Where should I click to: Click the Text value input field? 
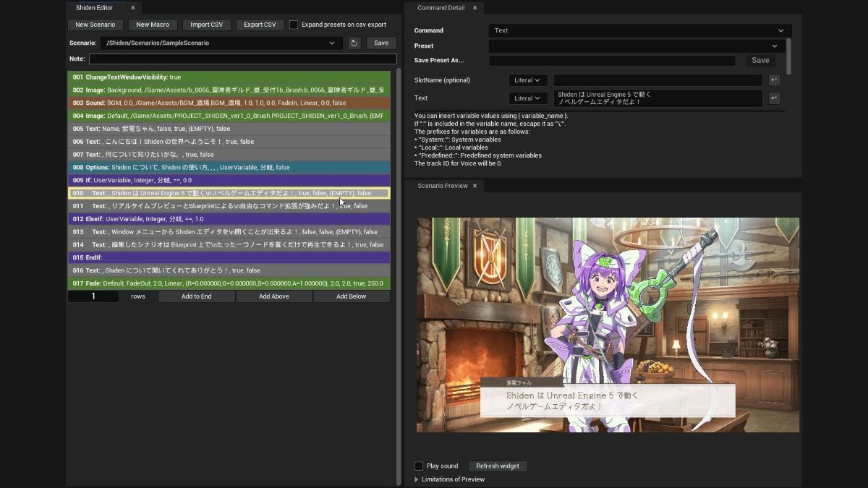tap(658, 98)
